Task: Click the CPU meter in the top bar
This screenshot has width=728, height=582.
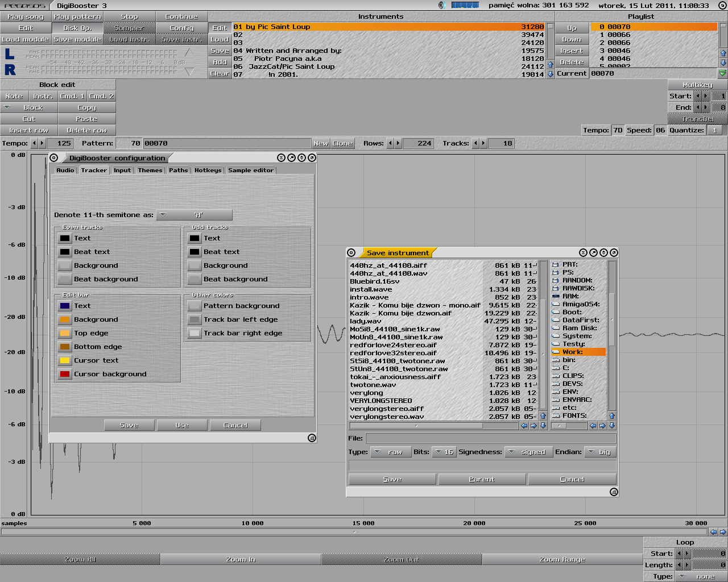Action: [x=465, y=5]
